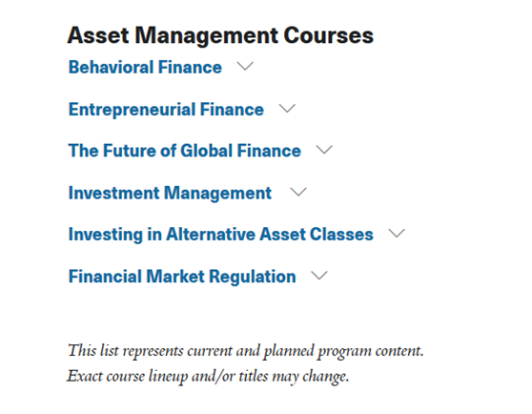Open the Investment Management course title
Screen dimensions: 532x414
click(x=170, y=193)
